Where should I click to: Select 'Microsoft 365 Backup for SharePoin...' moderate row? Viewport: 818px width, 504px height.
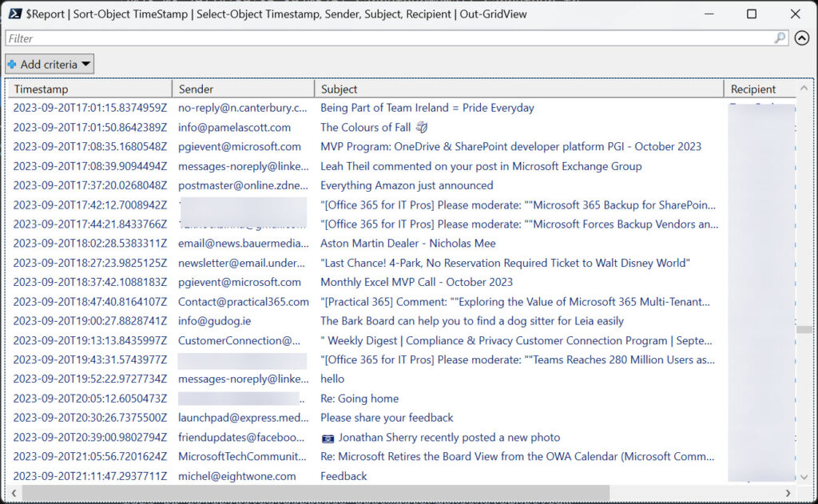point(402,205)
